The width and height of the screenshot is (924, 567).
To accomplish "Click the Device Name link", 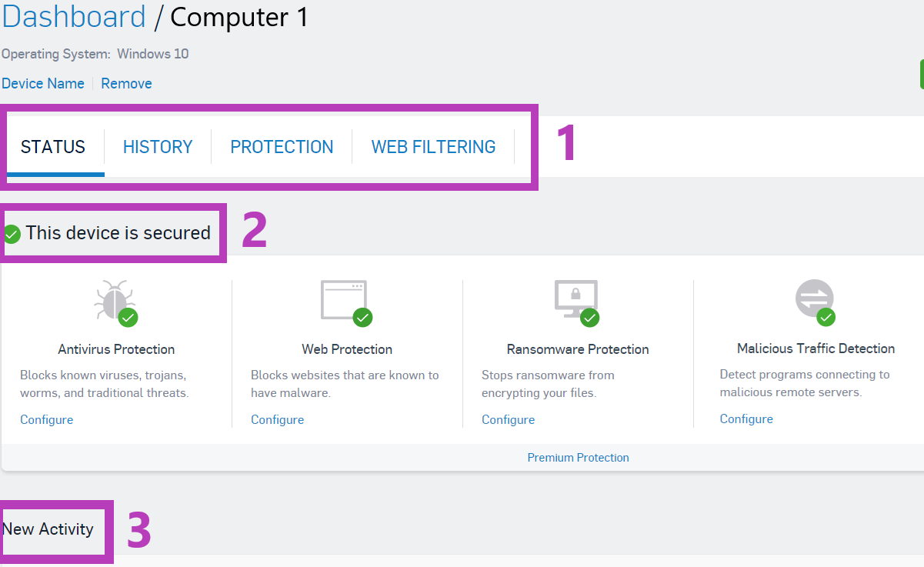I will point(43,83).
